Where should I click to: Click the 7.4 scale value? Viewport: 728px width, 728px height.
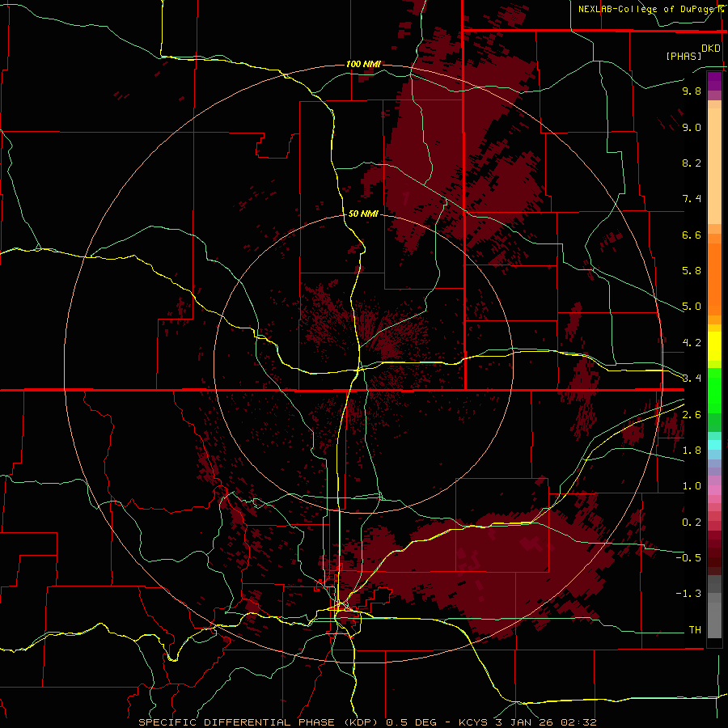(692, 199)
